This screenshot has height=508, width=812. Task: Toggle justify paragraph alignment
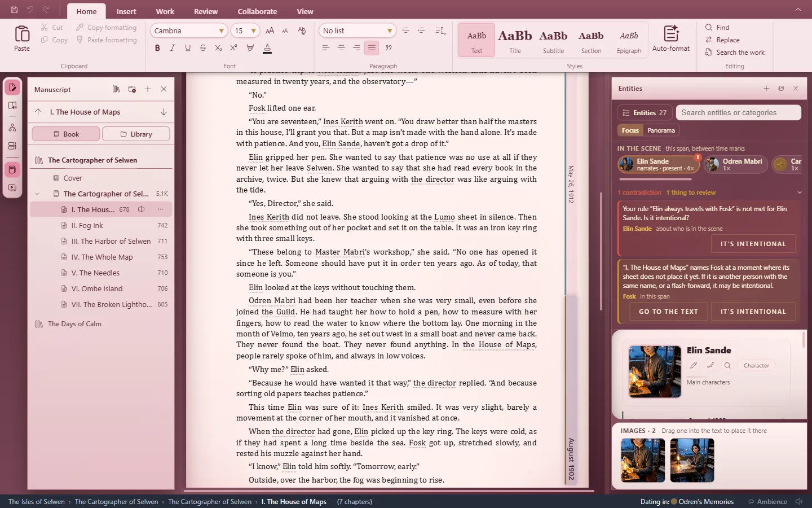coord(372,48)
